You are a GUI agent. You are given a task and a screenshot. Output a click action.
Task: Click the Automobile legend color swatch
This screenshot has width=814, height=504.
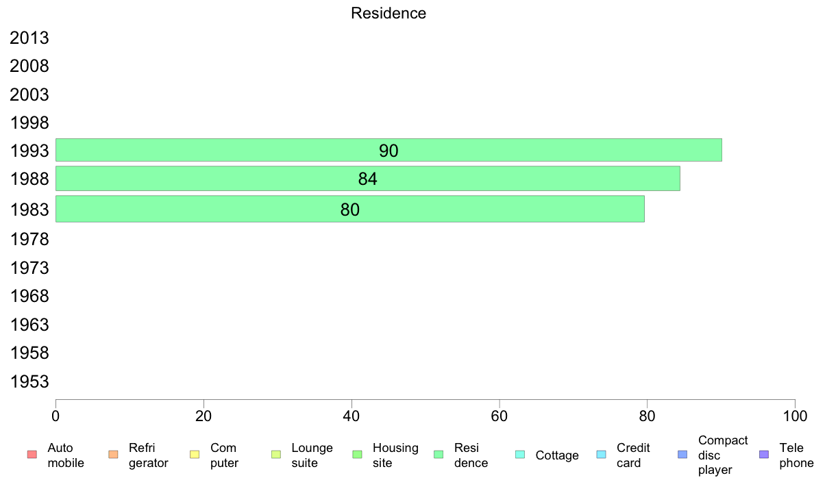(32, 455)
